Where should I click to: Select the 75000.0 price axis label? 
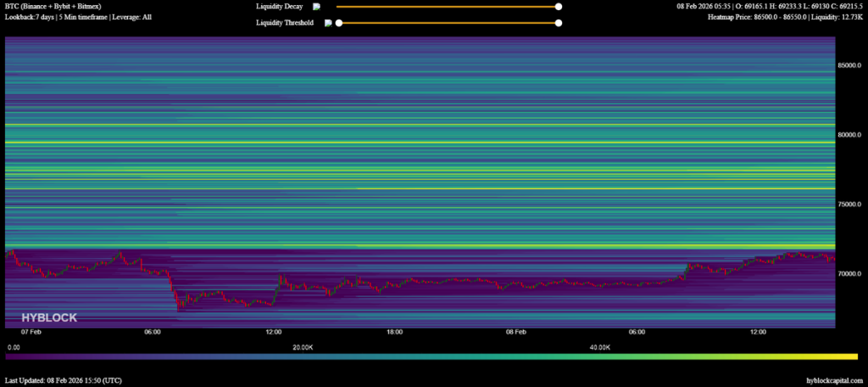click(x=849, y=205)
